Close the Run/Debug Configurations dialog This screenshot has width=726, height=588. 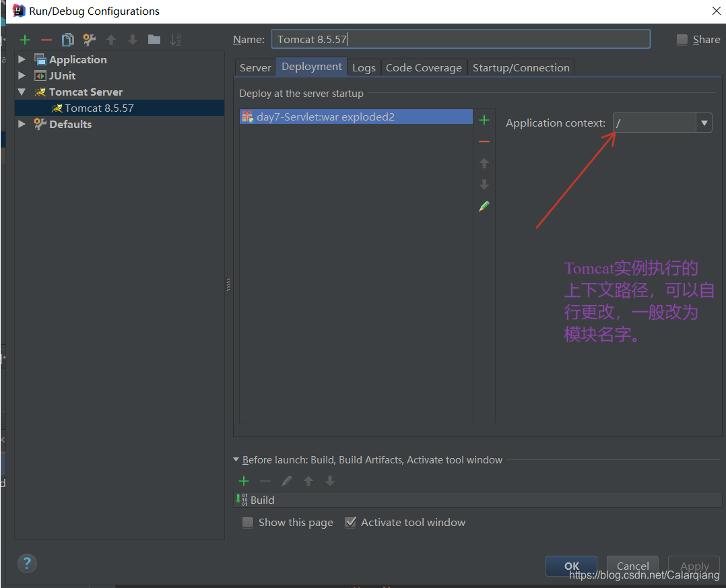[x=716, y=11]
